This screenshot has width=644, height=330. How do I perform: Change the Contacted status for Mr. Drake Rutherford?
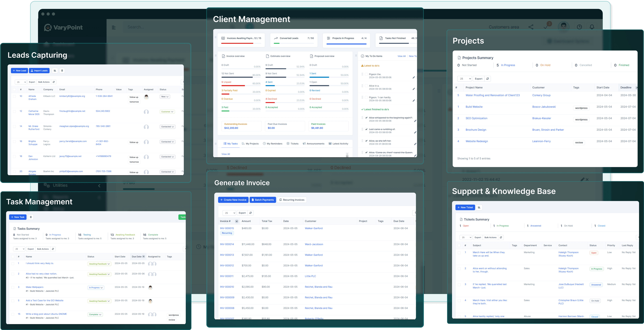[168, 127]
